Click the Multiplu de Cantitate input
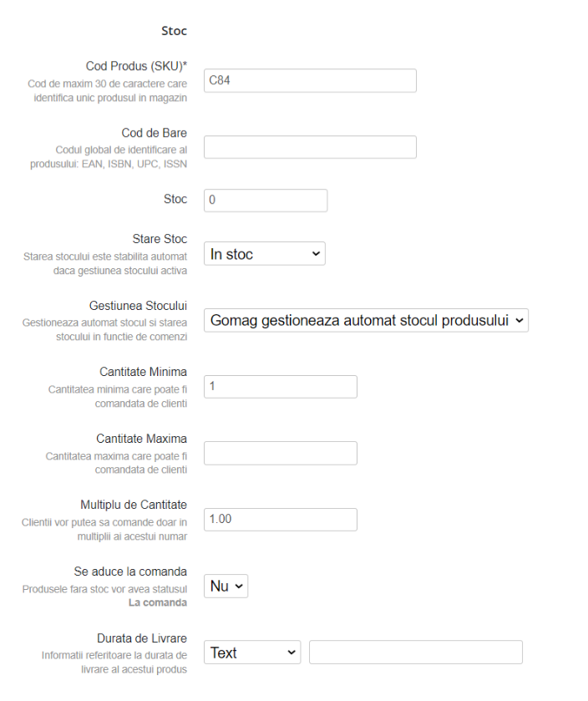This screenshot has width=588, height=701. pyautogui.click(x=280, y=519)
